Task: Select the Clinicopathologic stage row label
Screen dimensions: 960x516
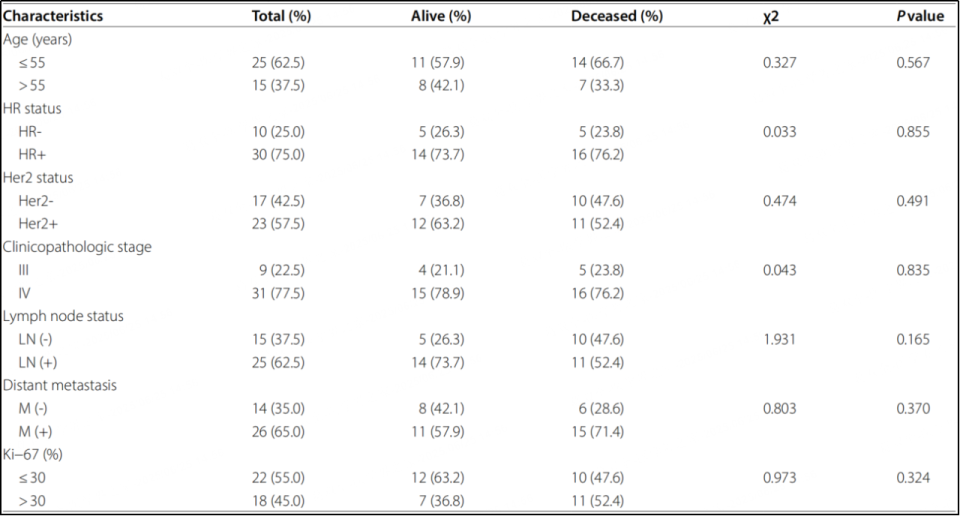Action: point(78,246)
